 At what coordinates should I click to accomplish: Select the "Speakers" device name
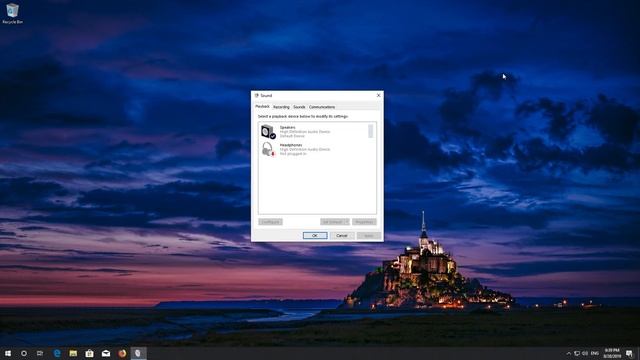click(287, 127)
